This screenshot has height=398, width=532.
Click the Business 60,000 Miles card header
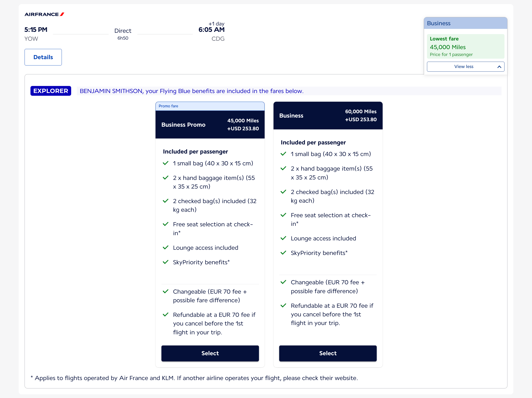(328, 116)
